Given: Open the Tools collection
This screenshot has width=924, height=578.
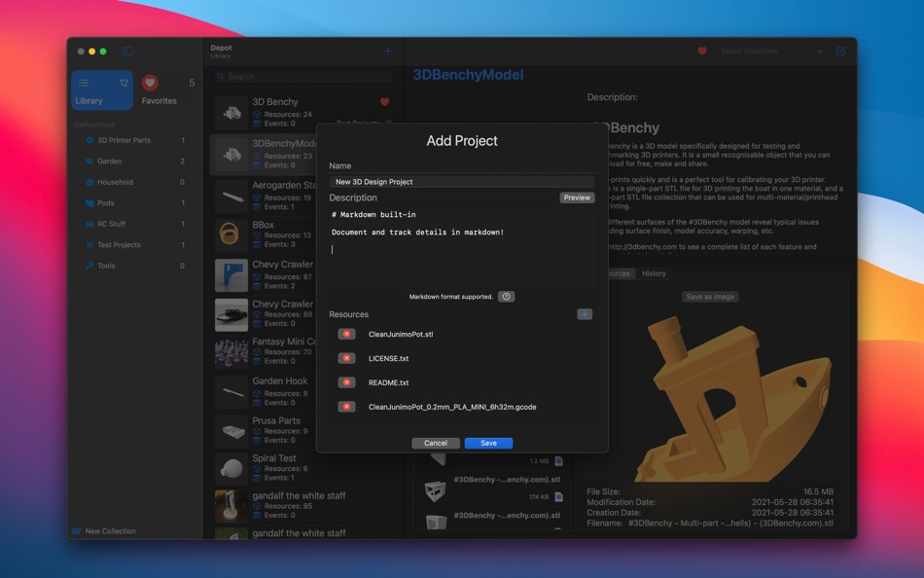Looking at the screenshot, I should point(135,266).
